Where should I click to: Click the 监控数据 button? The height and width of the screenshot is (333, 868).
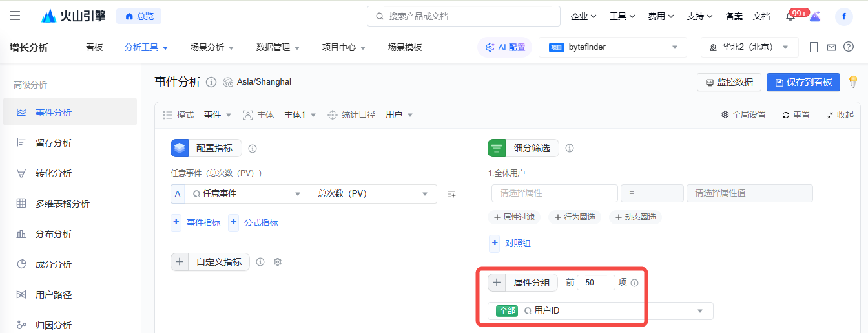click(x=729, y=82)
